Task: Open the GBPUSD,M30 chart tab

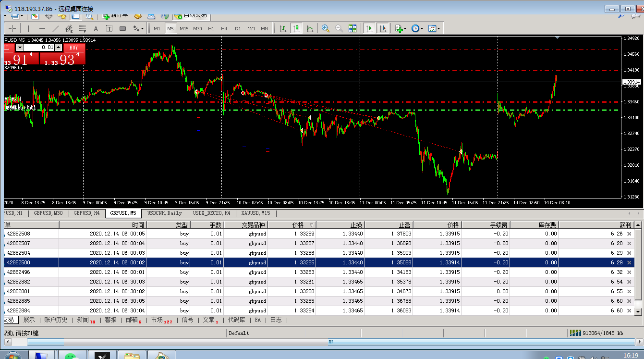Action: [x=48, y=213]
